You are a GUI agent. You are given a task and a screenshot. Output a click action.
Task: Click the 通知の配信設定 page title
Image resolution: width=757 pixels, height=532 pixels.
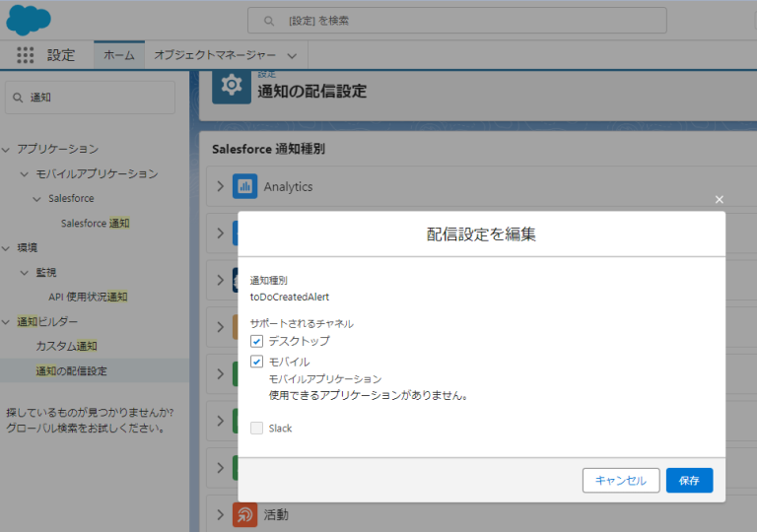(x=311, y=91)
